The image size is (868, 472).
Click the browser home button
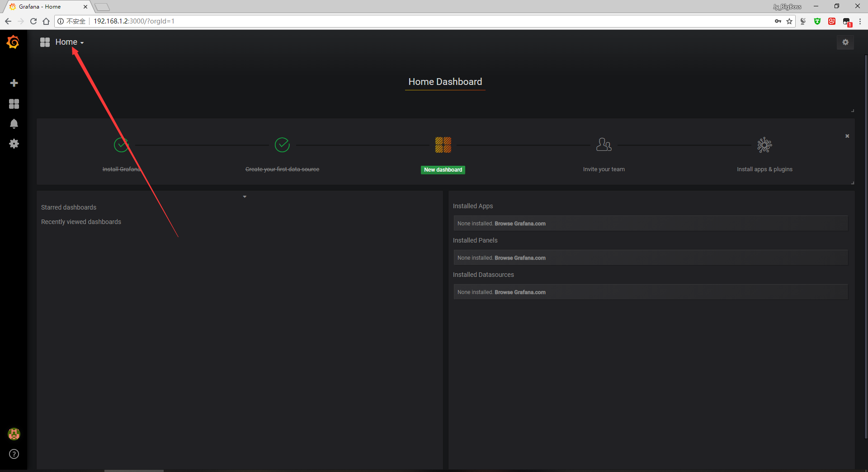click(x=46, y=21)
